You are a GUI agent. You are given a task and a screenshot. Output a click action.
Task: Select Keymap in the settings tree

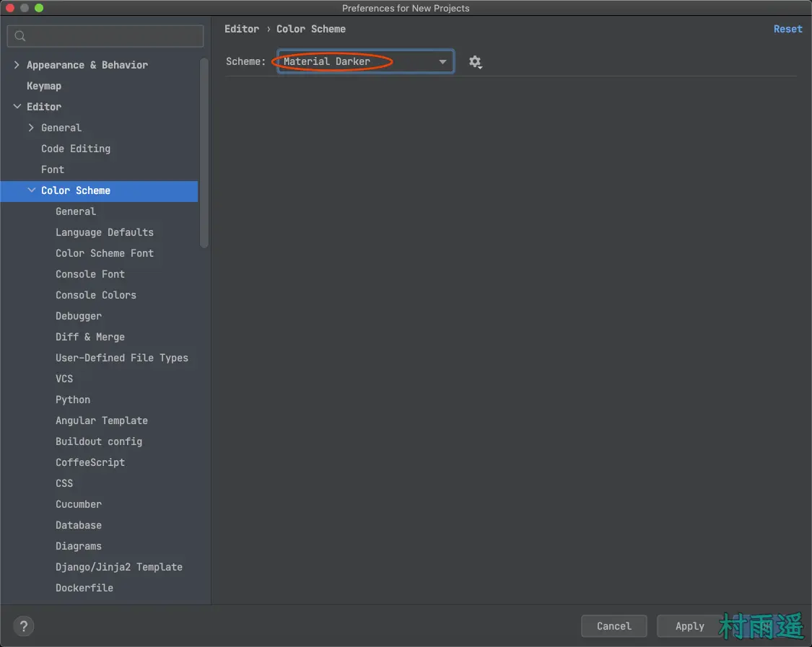[44, 86]
